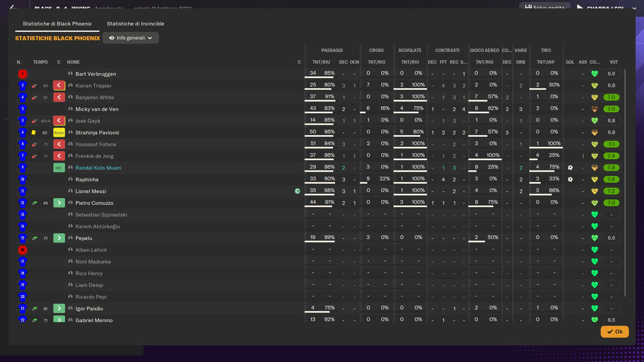Sort by the ASS column header
644x362 pixels.
click(583, 62)
